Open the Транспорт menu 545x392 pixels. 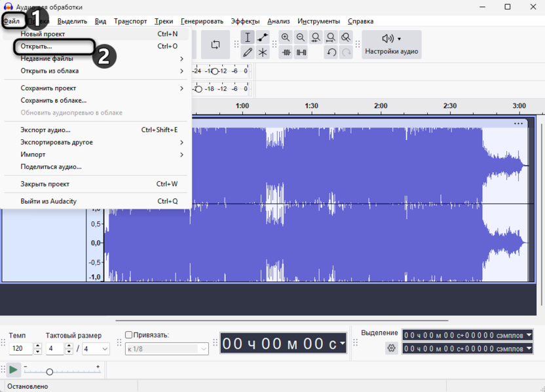coord(130,21)
